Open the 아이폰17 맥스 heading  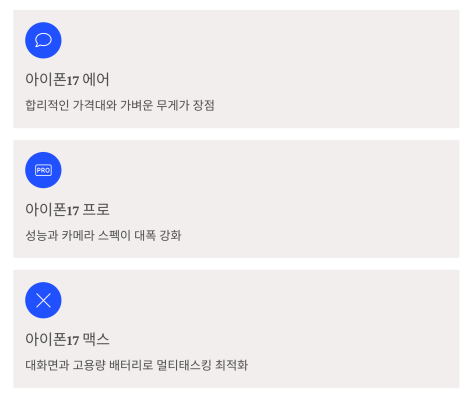coord(67,340)
